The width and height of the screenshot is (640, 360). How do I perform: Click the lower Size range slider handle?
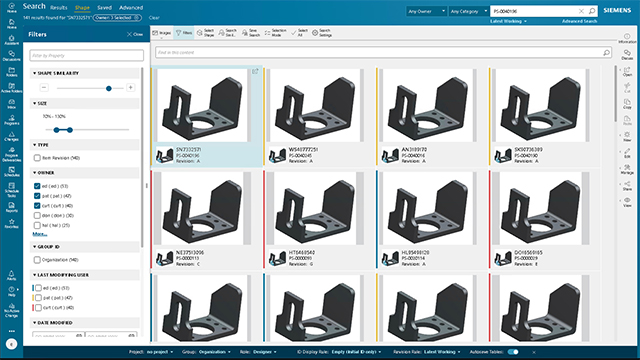coord(56,130)
